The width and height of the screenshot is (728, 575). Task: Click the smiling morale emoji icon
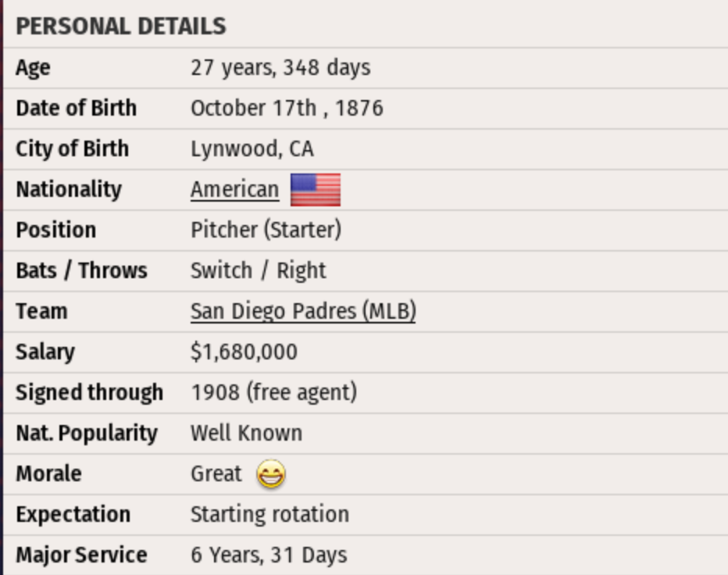click(x=271, y=474)
